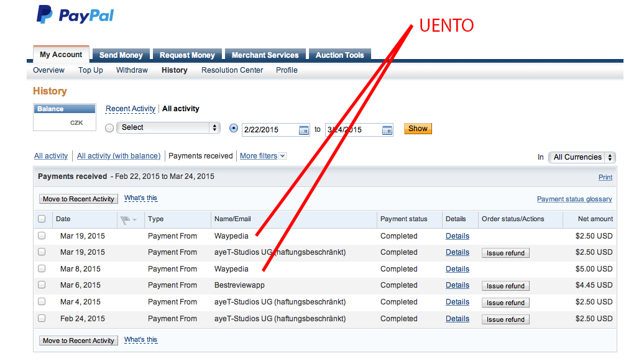This screenshot has height=361, width=644.
Task: Click the PayPal logo
Action: (x=75, y=15)
